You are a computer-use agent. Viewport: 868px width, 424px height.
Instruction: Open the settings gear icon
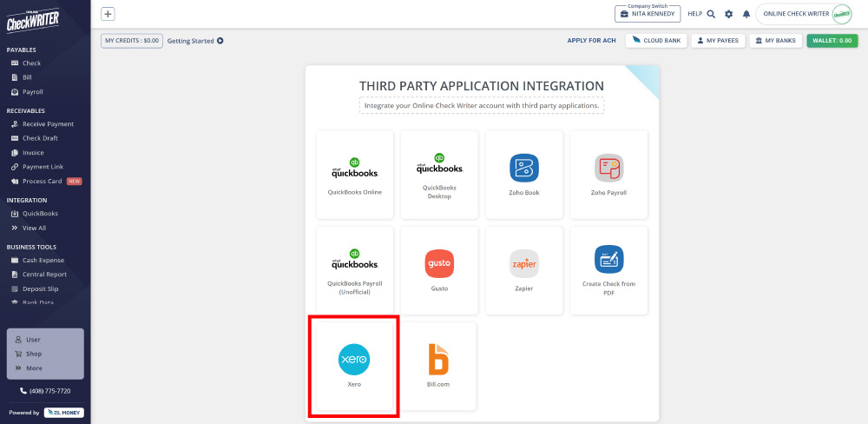coord(728,14)
